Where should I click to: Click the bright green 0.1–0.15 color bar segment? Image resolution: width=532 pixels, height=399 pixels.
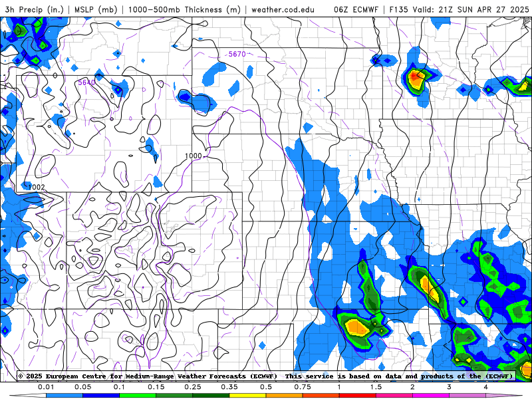138,396
